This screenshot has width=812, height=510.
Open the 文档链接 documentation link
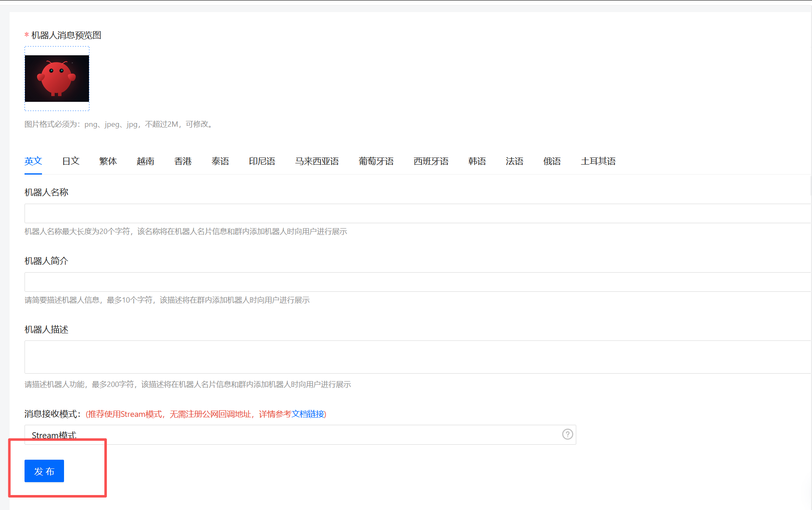[x=308, y=414]
